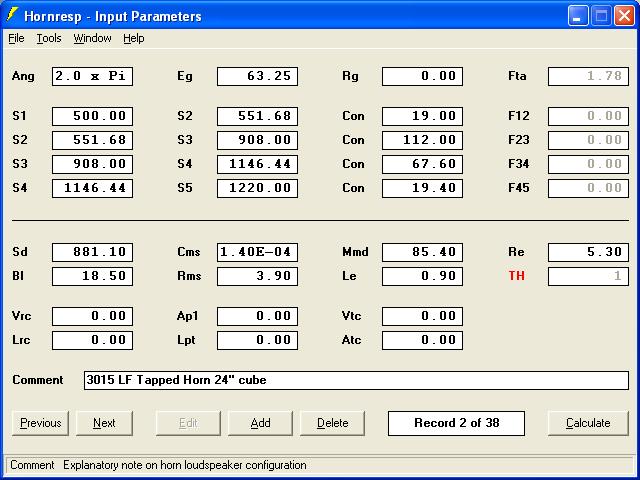Minimize the Hornresp window
The image size is (640, 480).
coord(578,16)
